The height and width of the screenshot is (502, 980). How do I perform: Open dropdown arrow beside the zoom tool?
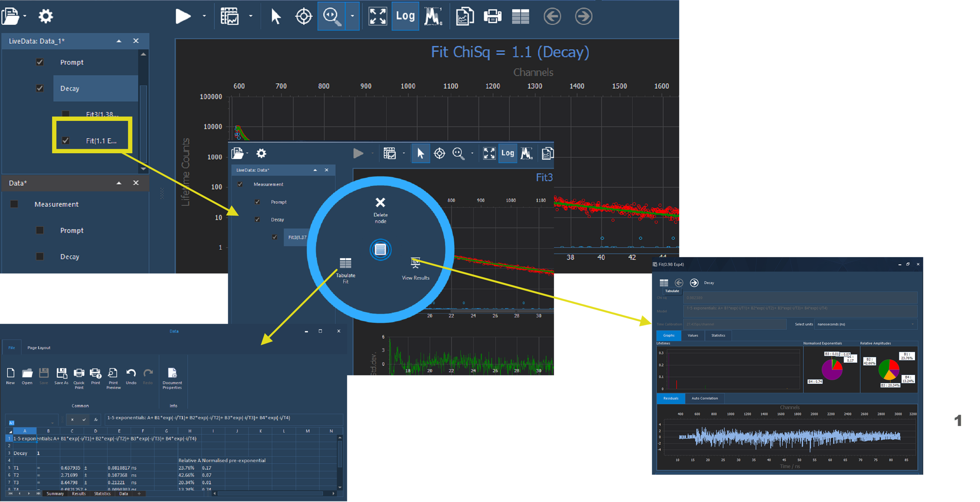coord(352,16)
